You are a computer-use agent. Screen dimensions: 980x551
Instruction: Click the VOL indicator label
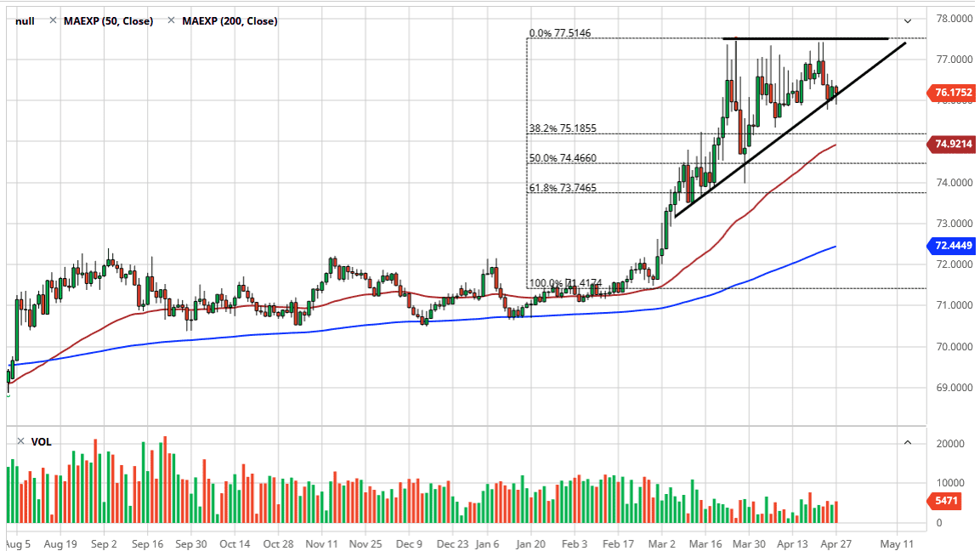41,442
